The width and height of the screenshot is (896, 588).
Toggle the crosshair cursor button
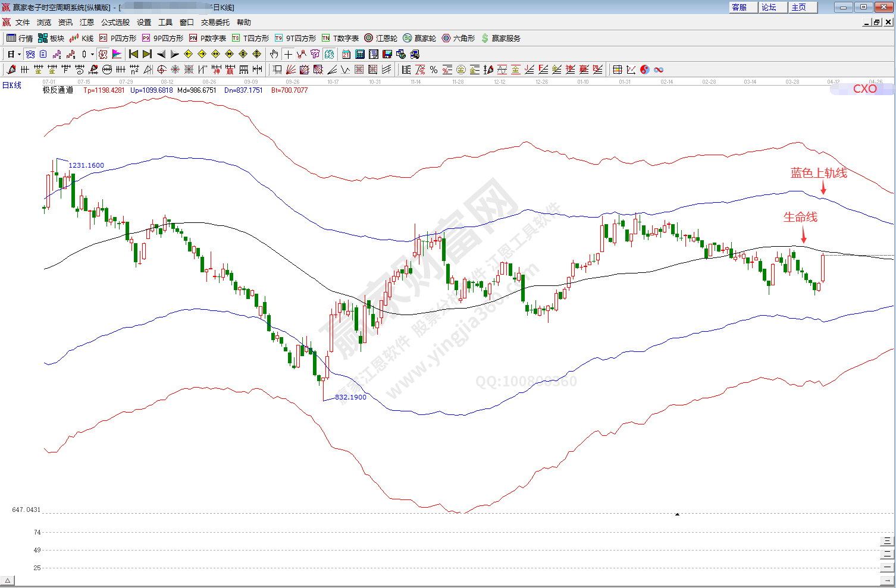pos(288,54)
